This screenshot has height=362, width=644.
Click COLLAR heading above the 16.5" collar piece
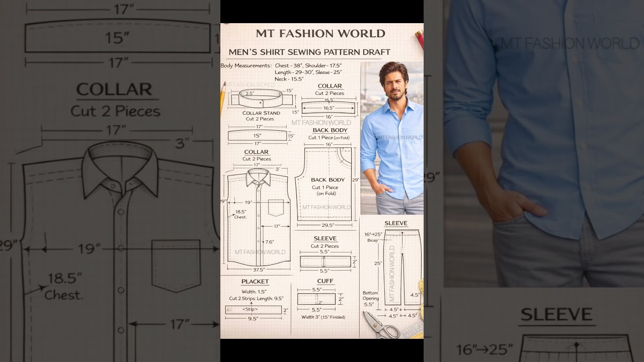330,86
